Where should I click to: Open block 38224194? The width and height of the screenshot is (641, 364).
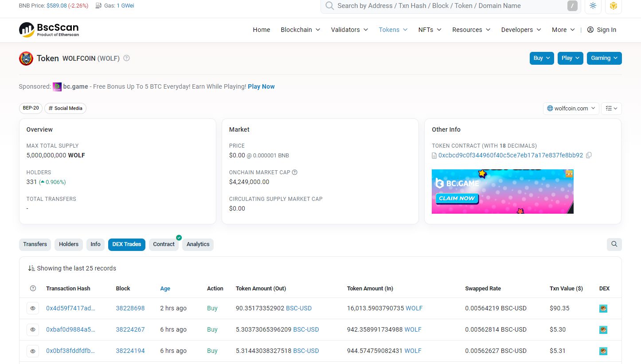point(130,351)
